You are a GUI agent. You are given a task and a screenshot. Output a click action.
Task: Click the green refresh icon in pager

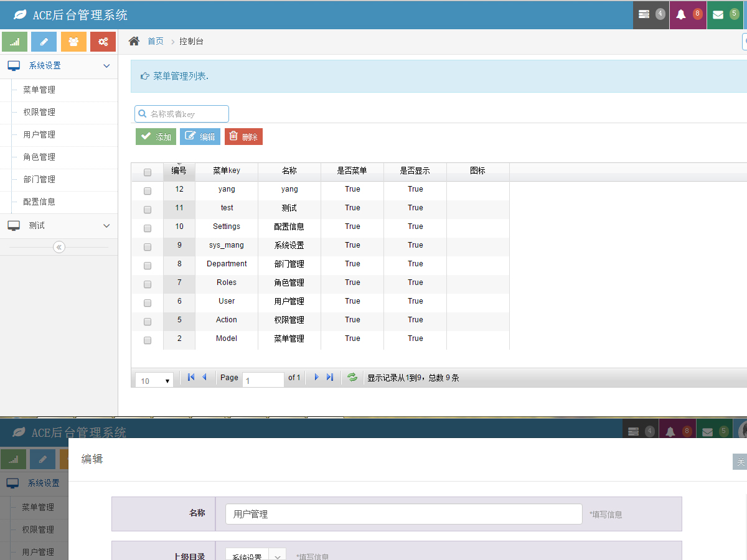click(x=352, y=378)
